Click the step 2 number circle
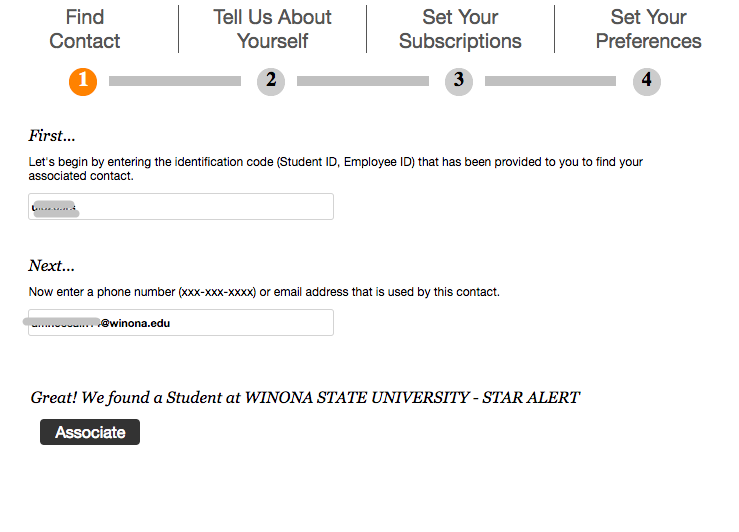The width and height of the screenshot is (739, 532). [271, 81]
